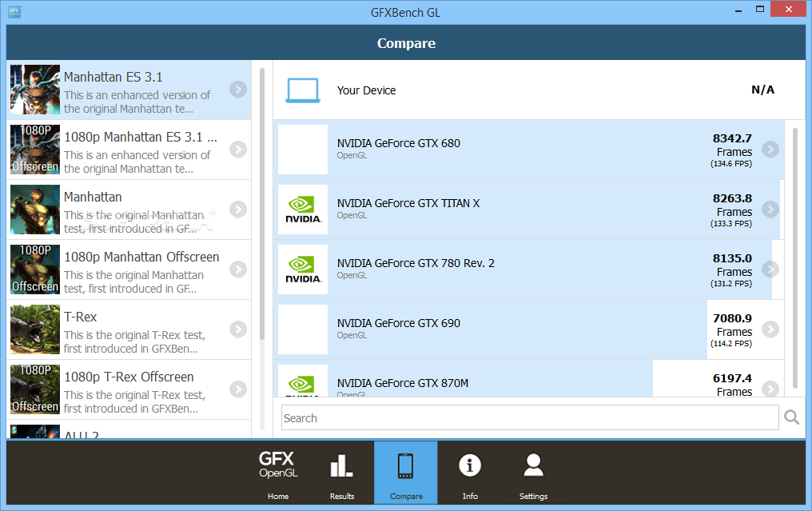Click blank logo tile of GTX 690
Viewport: 812px width, 511px height.
303,329
